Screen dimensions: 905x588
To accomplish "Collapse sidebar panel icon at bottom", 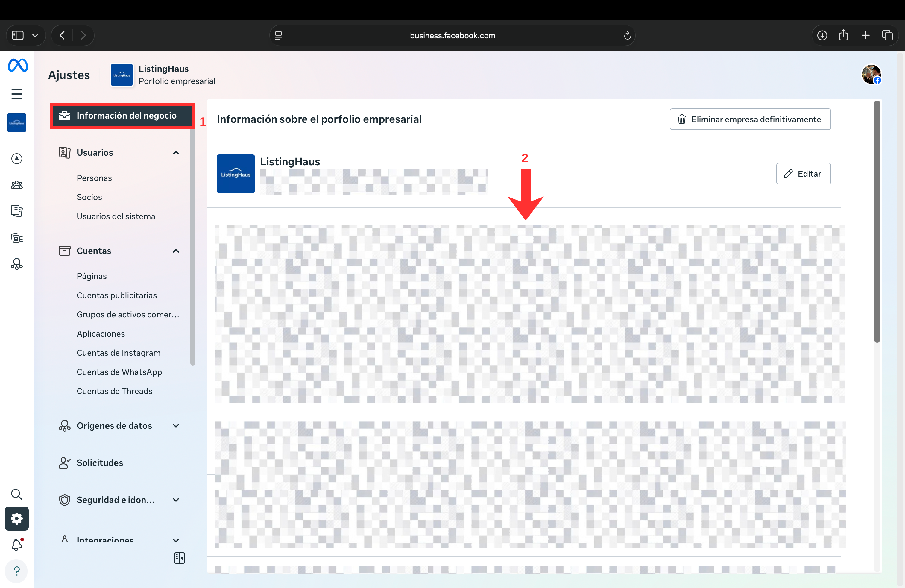I will click(x=179, y=558).
